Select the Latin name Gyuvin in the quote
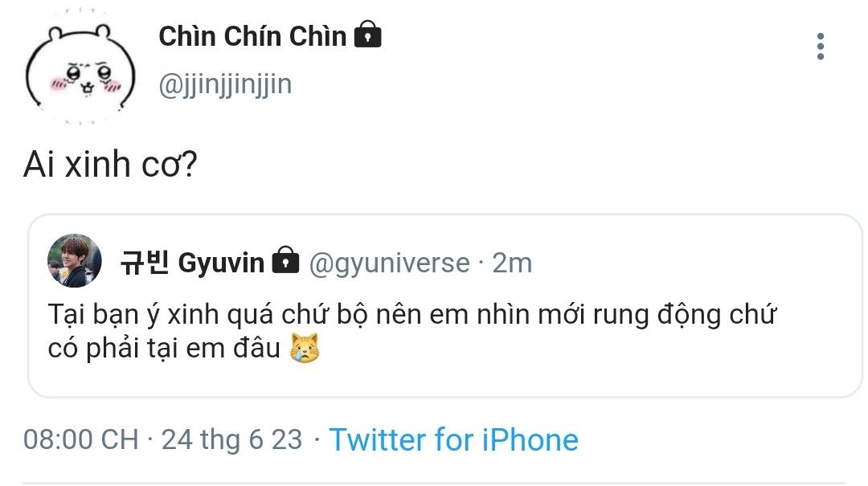 (x=220, y=263)
